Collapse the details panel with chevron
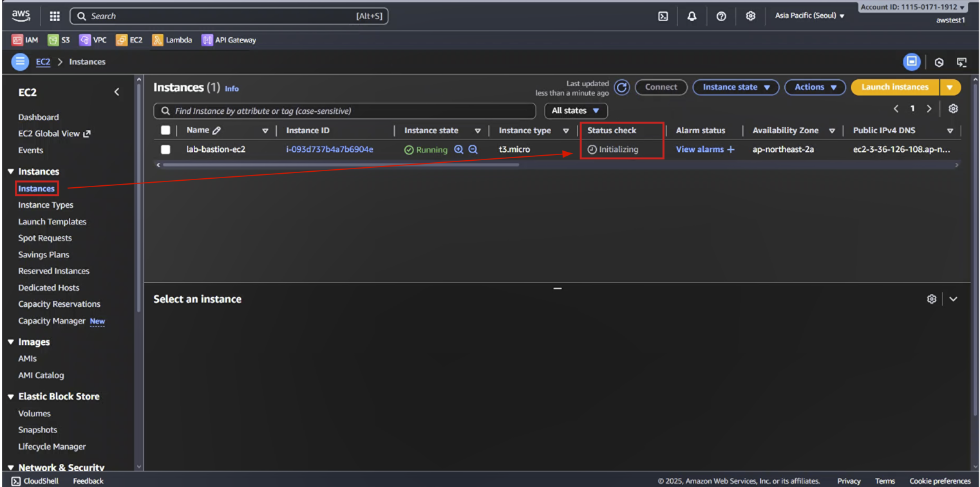Screen dimensions: 980x487 tap(953, 299)
